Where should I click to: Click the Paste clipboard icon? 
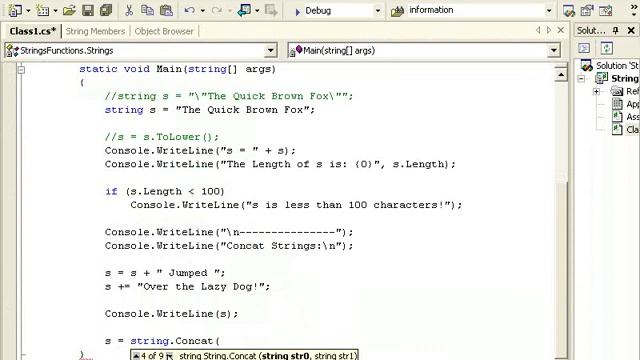click(166, 10)
